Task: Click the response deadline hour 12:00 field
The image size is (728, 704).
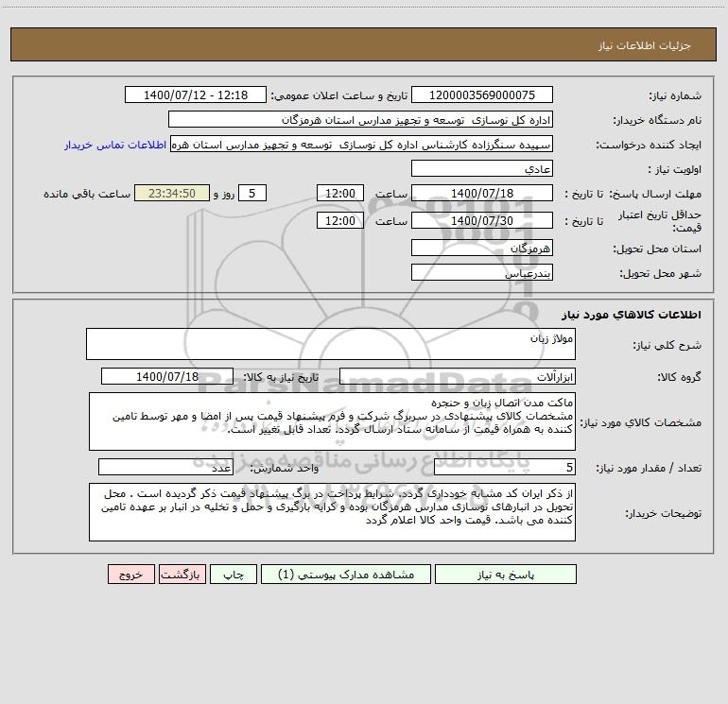Action: click(x=339, y=193)
